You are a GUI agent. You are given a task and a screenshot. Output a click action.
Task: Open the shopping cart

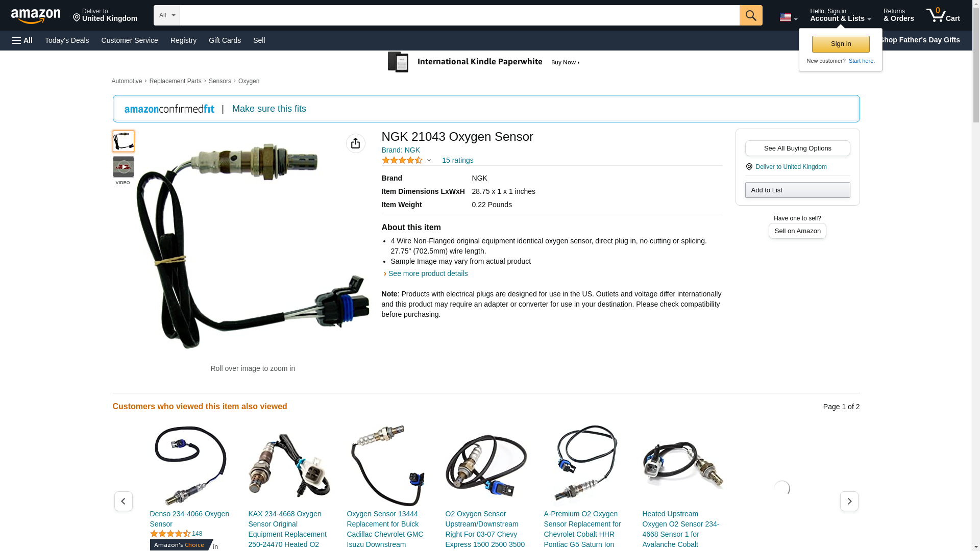(943, 15)
